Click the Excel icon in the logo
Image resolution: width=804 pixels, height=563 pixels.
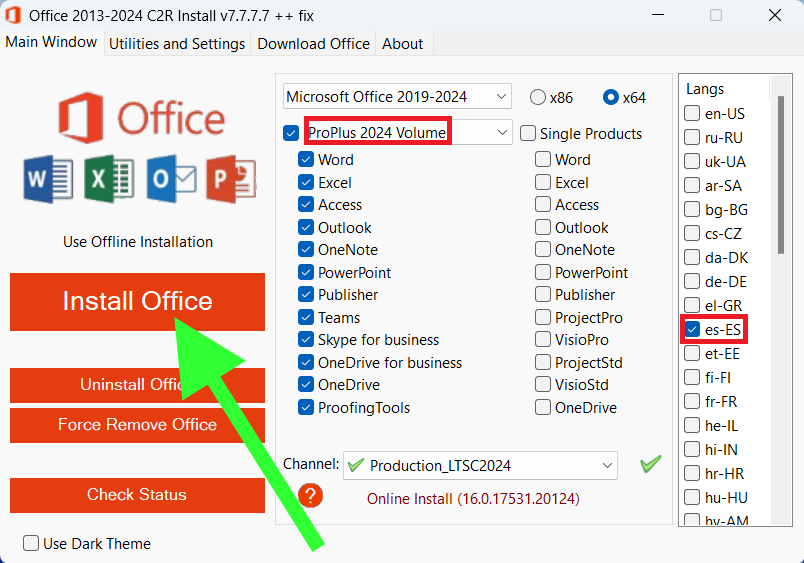(108, 179)
